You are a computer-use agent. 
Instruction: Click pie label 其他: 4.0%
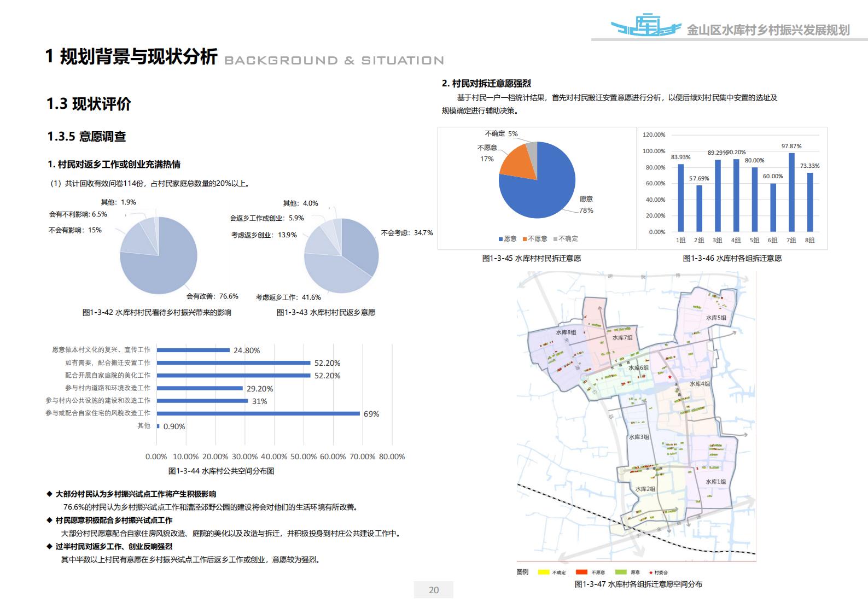(x=300, y=203)
